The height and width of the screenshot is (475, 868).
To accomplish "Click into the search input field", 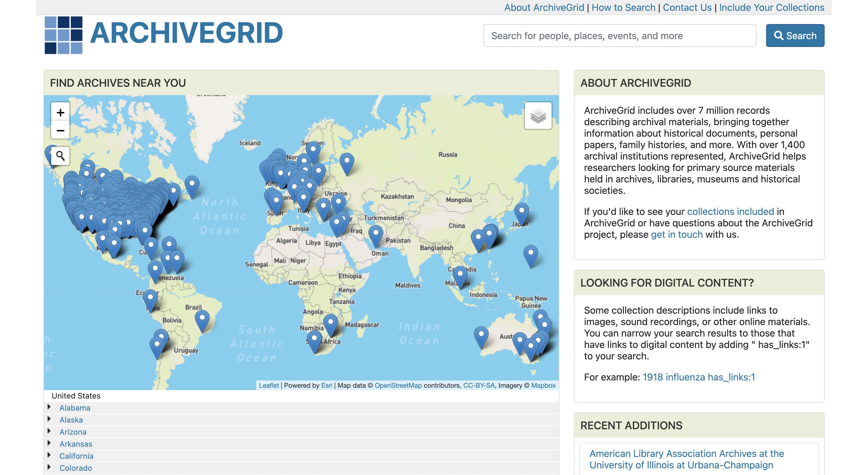I will click(x=620, y=35).
